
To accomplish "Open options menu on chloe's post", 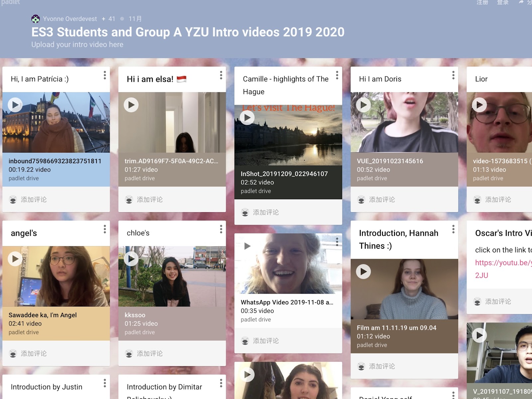I will click(221, 229).
